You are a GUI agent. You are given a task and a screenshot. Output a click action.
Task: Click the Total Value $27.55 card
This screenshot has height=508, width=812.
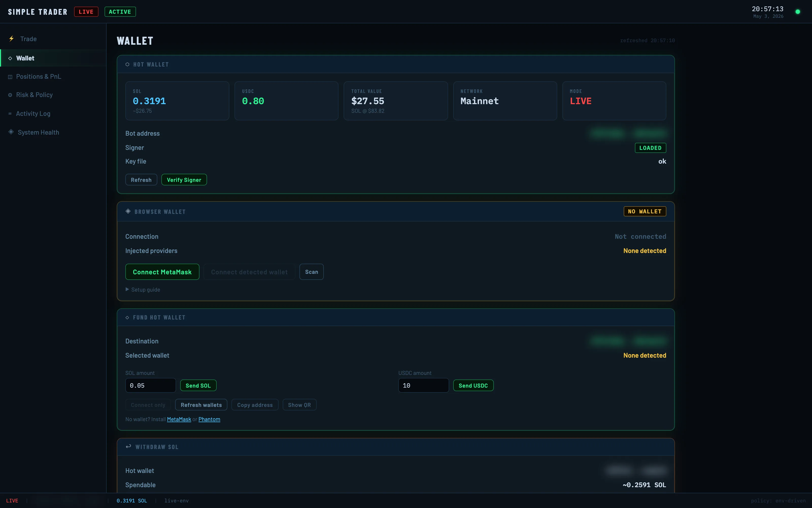[396, 101]
